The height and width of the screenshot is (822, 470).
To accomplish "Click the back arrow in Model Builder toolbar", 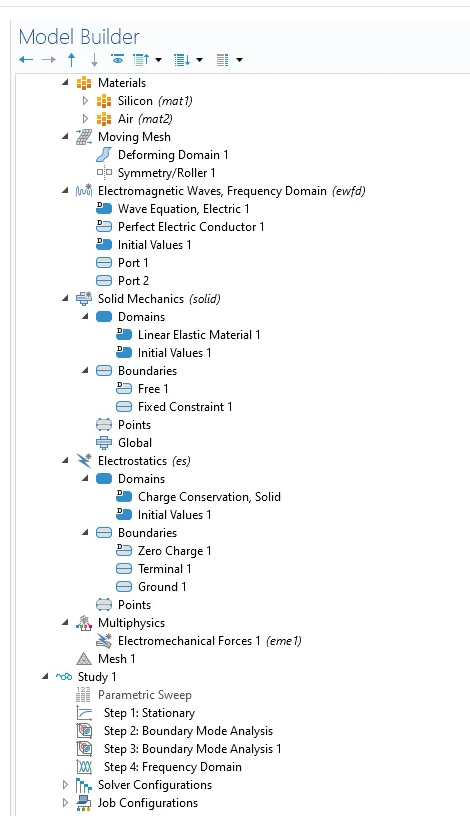I will coord(26,60).
